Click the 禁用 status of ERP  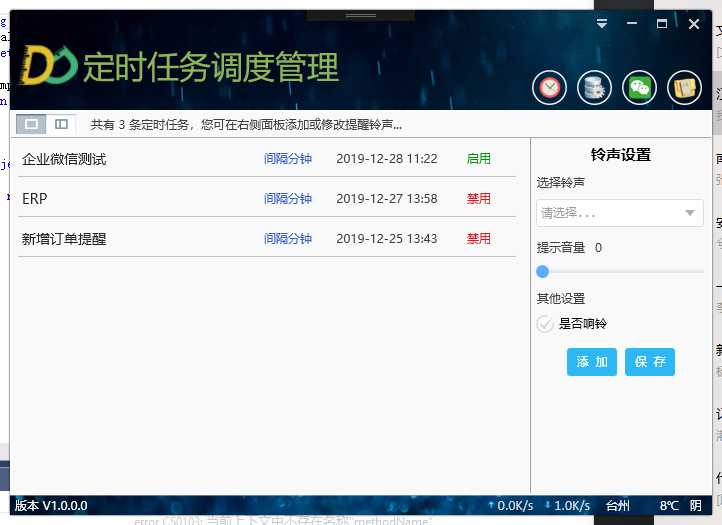tap(478, 198)
